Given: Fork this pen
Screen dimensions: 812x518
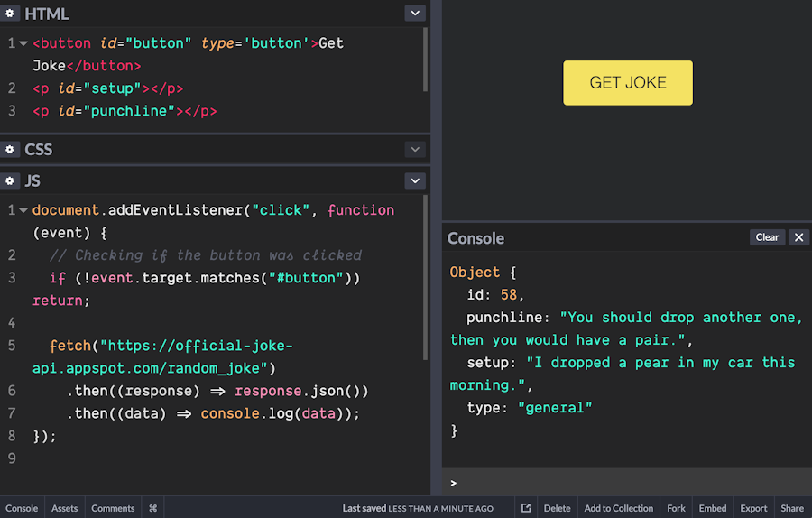Looking at the screenshot, I should coord(676,508).
